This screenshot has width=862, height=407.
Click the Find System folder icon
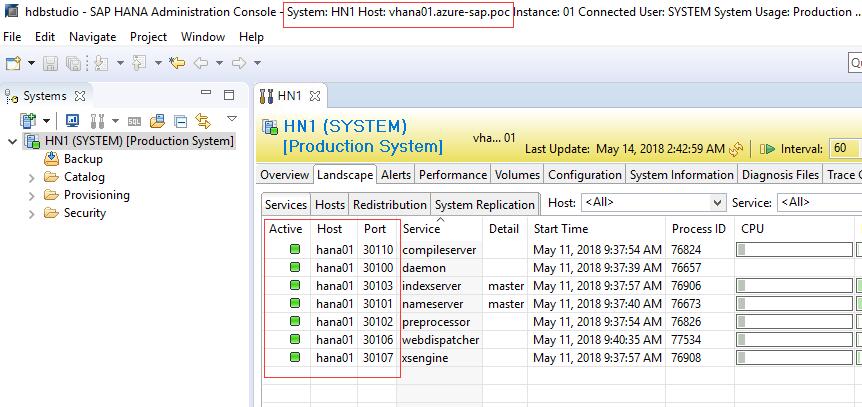(x=157, y=120)
